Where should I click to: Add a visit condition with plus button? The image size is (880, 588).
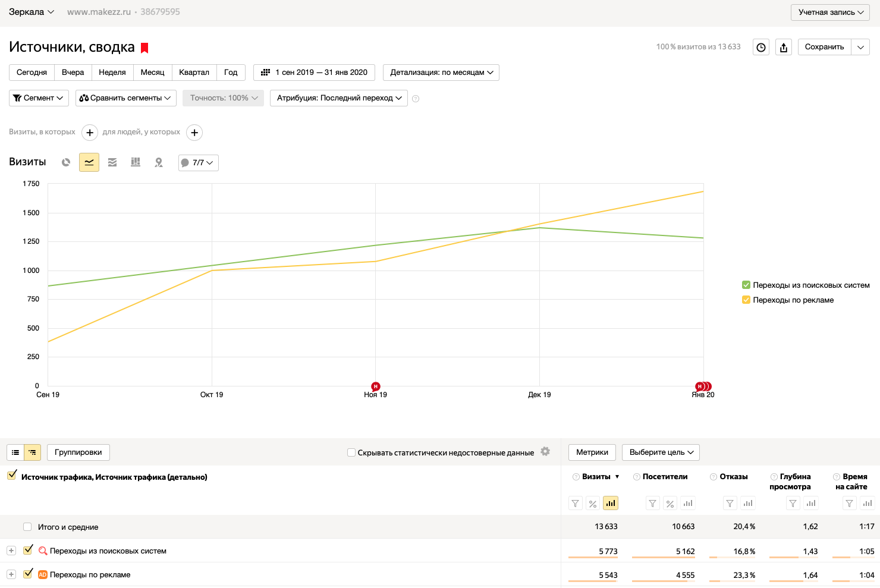point(90,133)
